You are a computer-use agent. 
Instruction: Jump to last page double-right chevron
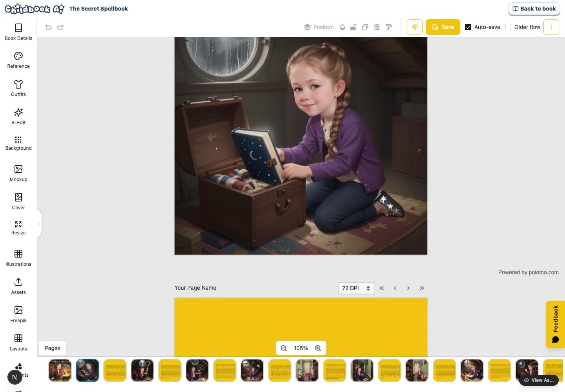coord(422,288)
